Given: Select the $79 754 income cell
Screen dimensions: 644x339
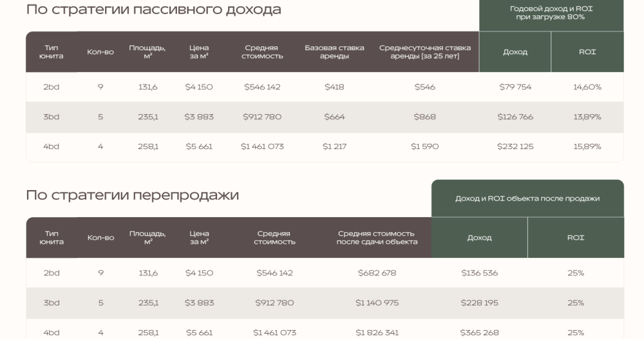Looking at the screenshot, I should pyautogui.click(x=515, y=87).
